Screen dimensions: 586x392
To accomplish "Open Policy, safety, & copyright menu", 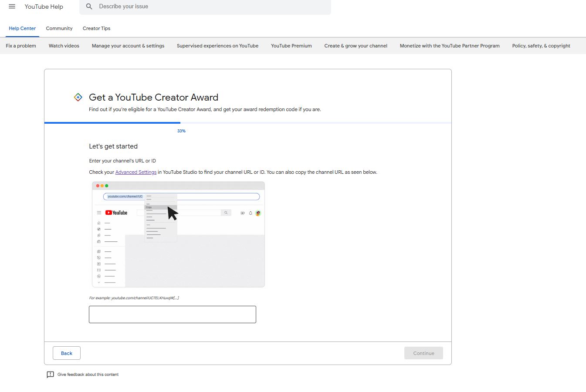I will [x=541, y=46].
